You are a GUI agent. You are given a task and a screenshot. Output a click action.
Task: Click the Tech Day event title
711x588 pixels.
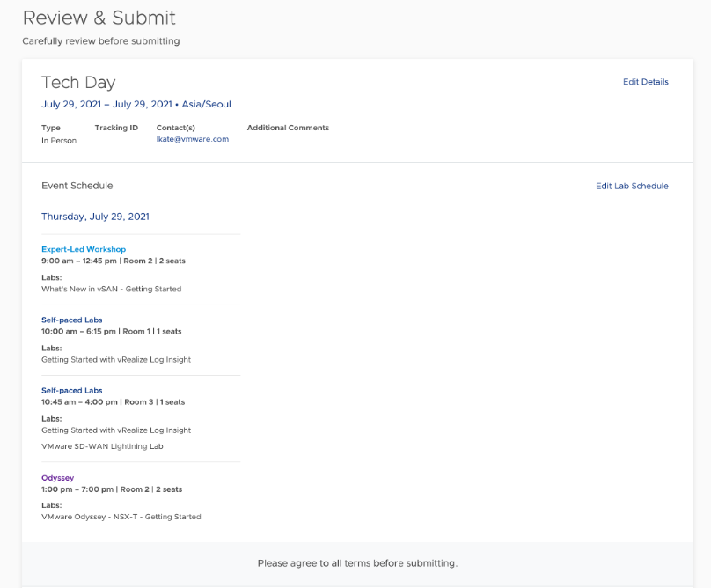(x=78, y=83)
